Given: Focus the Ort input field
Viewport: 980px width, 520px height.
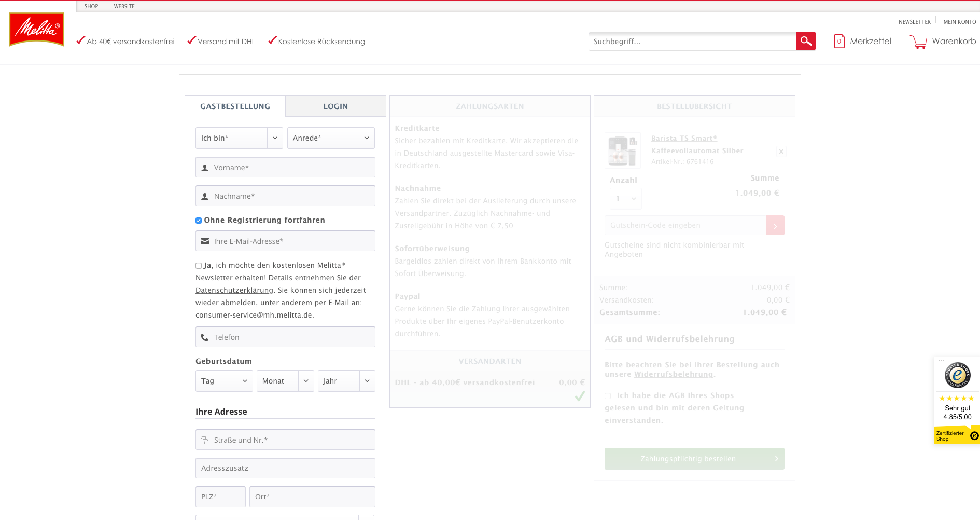Looking at the screenshot, I should click(x=312, y=497).
